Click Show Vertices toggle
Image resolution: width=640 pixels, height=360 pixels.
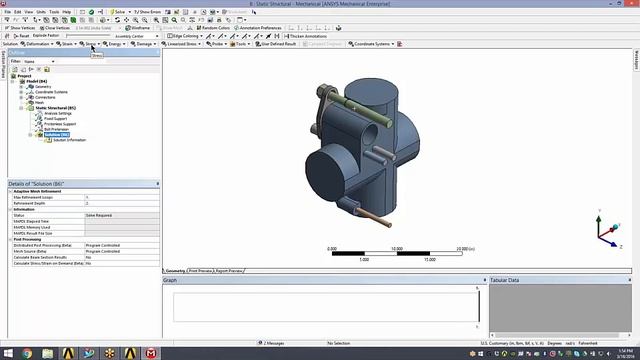point(20,28)
